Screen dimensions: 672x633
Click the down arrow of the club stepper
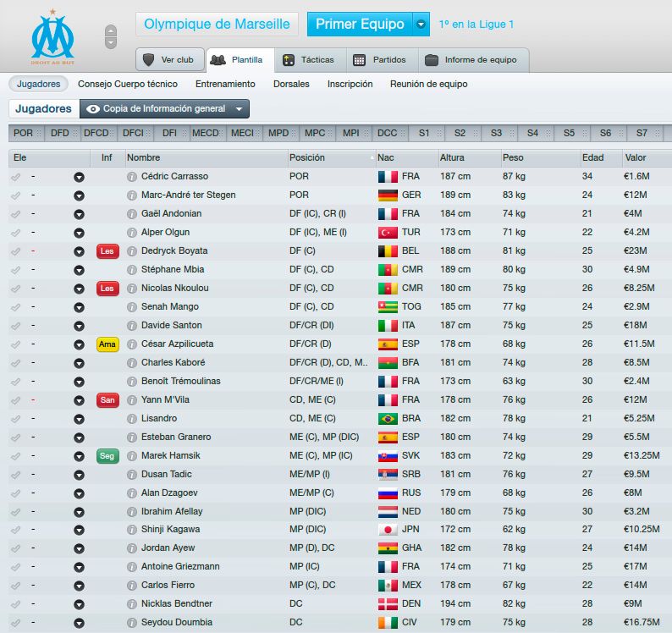111,43
